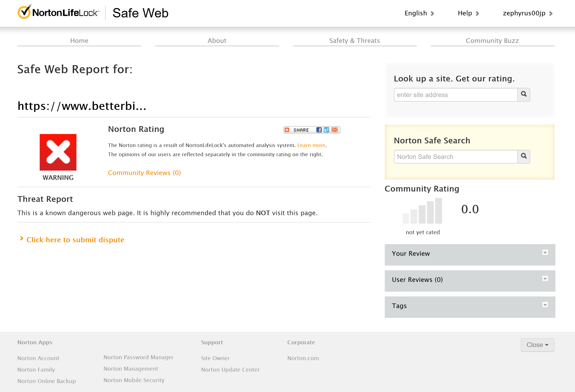Share the report by email
The image size is (575, 392).
point(334,130)
